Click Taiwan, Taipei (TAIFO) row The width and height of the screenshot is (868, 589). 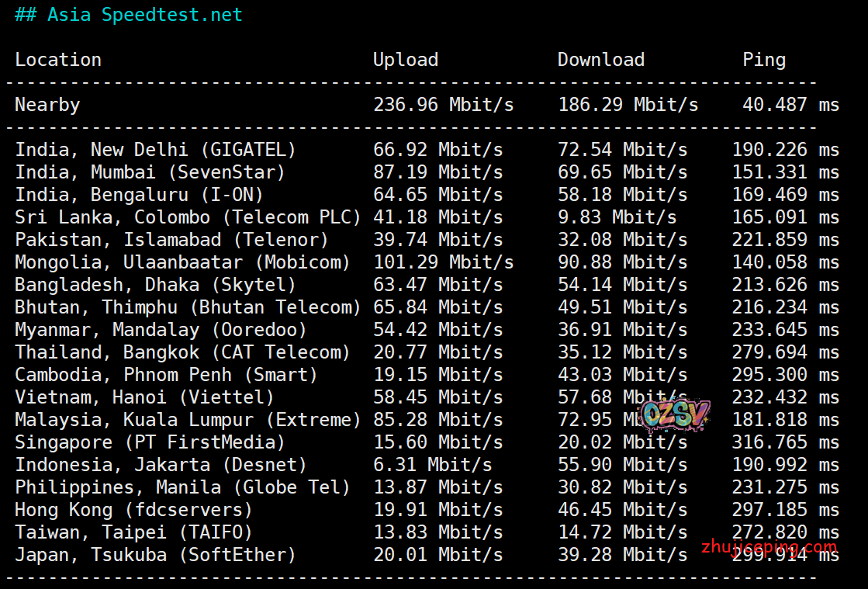click(x=133, y=532)
